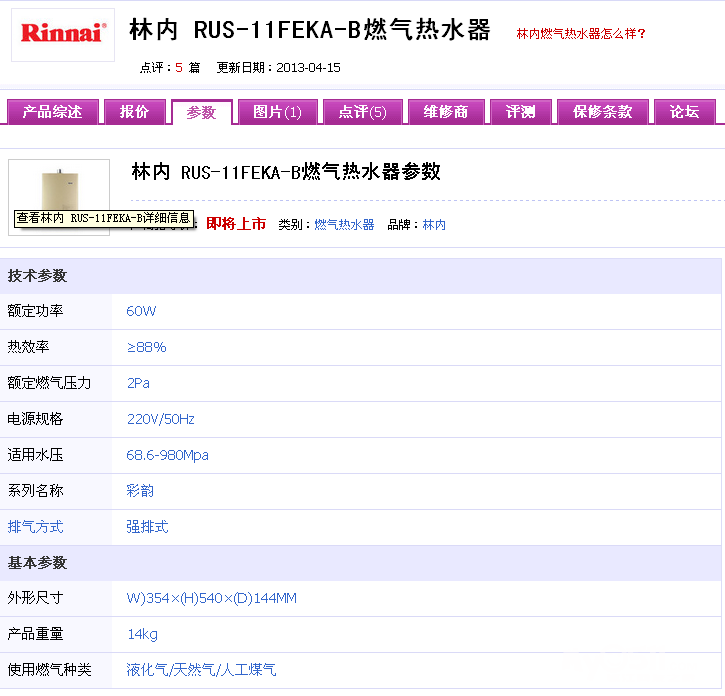This screenshot has width=725, height=696.
Task: Click the 产品重量 row label
Action: coord(35,634)
